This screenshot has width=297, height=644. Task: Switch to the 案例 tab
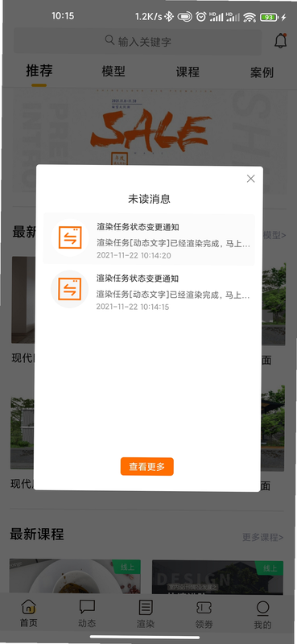(x=262, y=72)
